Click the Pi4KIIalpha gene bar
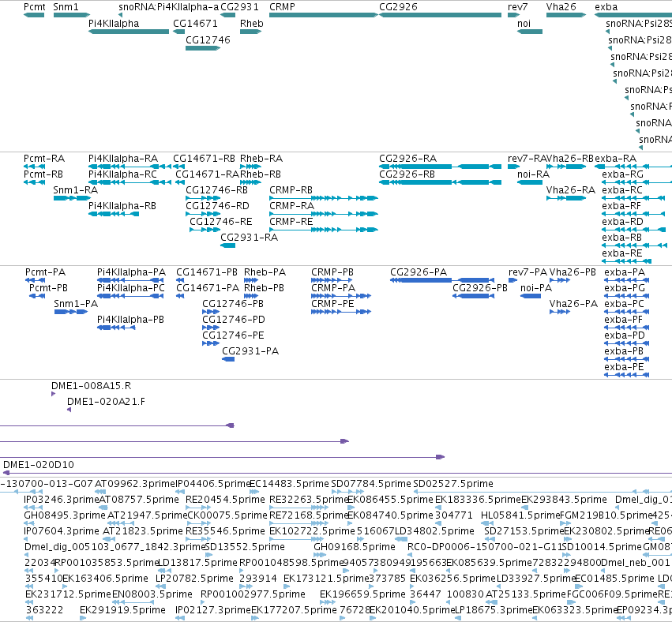This screenshot has height=622, width=672. 129,32
